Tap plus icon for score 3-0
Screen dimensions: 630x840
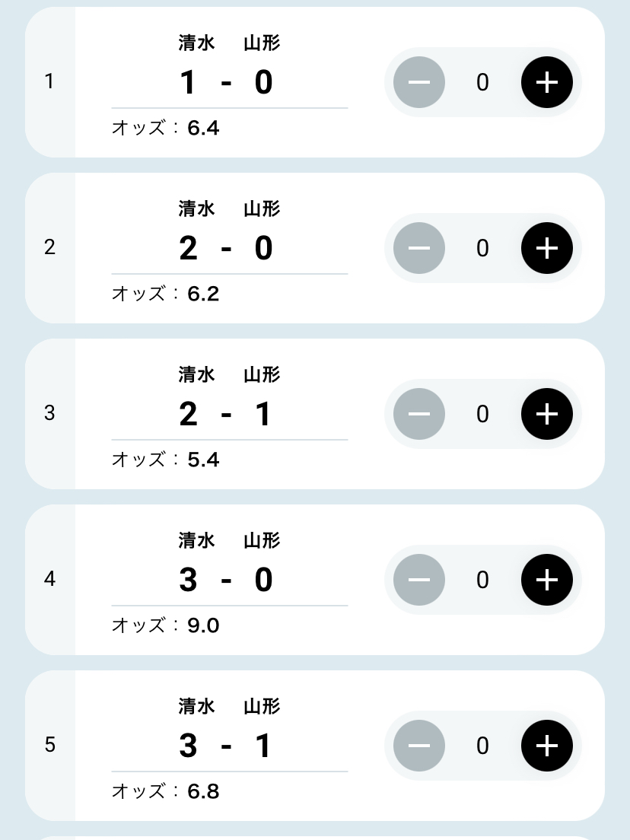pyautogui.click(x=547, y=580)
